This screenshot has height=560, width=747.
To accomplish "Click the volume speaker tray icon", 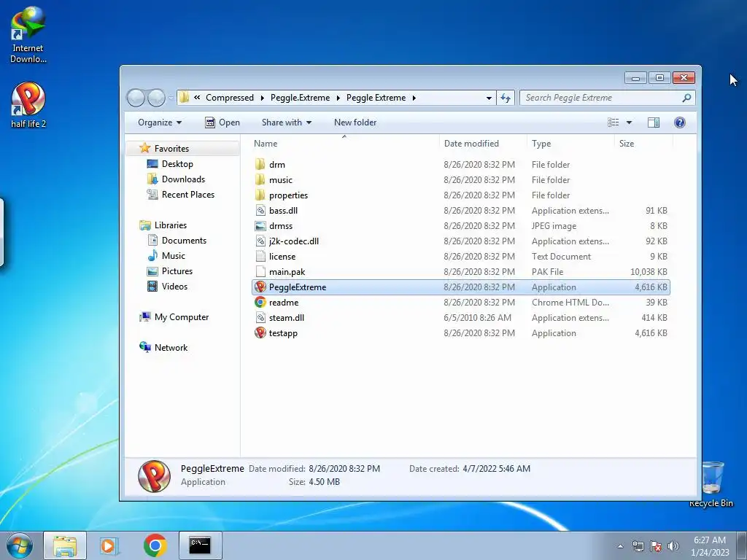I will (x=673, y=546).
